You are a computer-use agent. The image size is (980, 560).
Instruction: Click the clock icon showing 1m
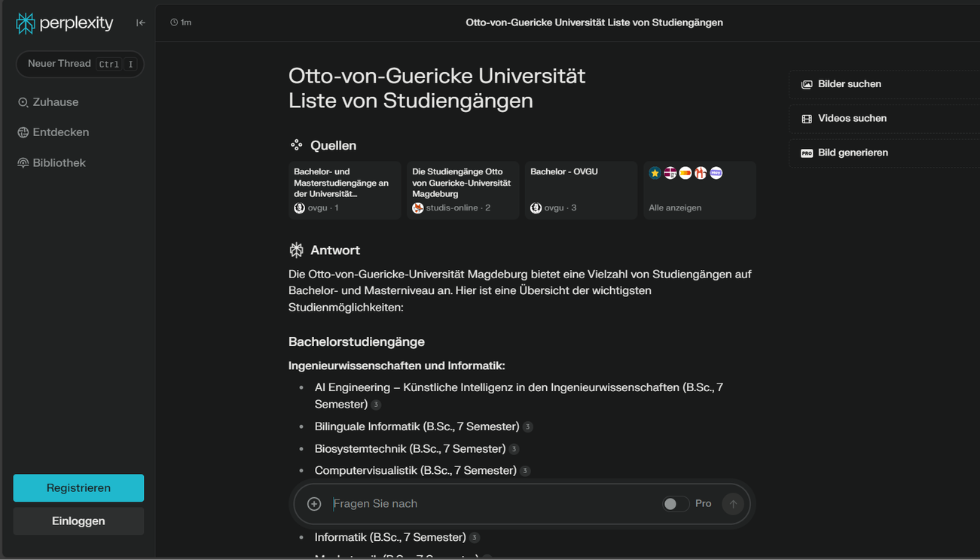[174, 22]
